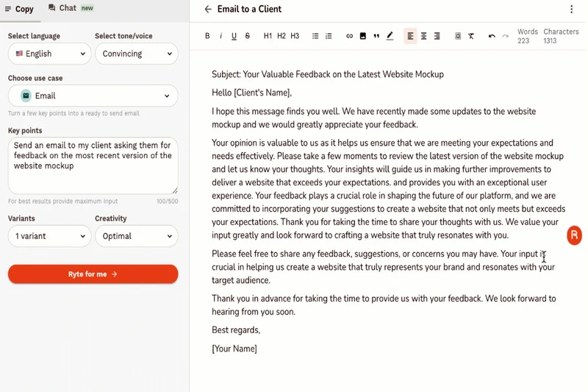The image size is (588, 392).
Task: Open the Select language dropdown
Action: click(50, 54)
